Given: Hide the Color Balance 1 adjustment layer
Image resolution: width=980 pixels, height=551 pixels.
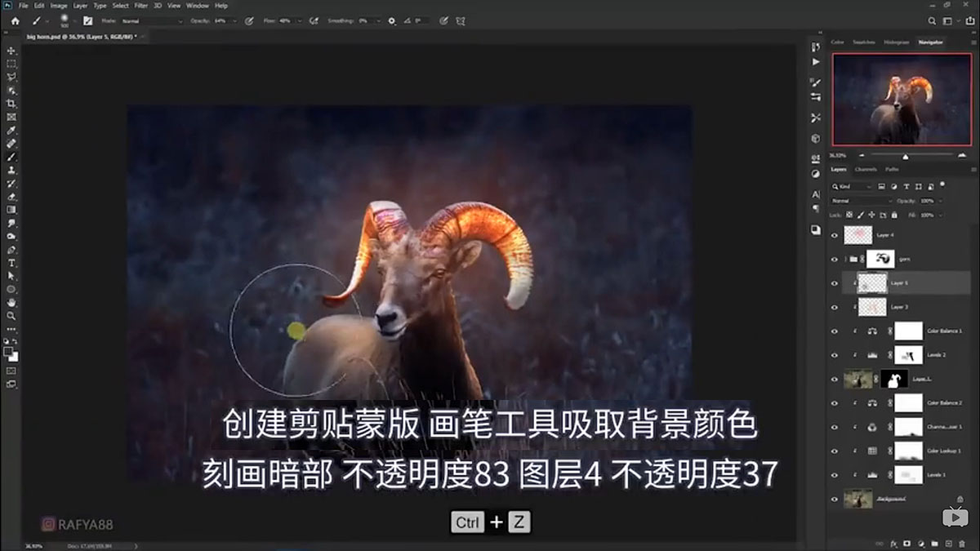Looking at the screenshot, I should (833, 329).
